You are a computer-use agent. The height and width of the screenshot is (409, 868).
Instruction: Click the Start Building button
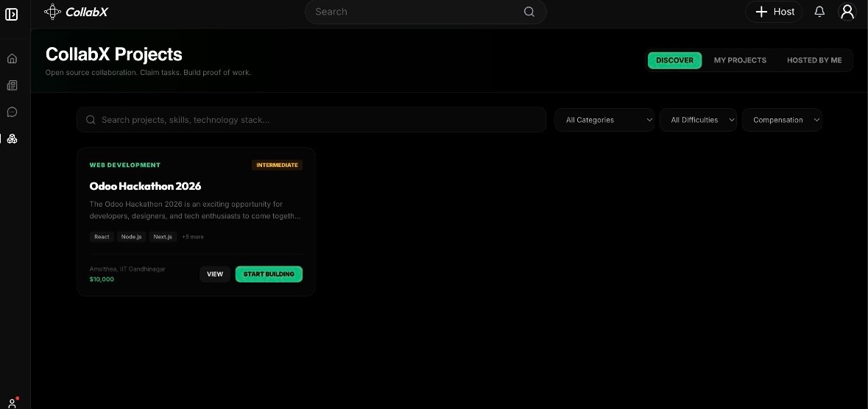269,274
